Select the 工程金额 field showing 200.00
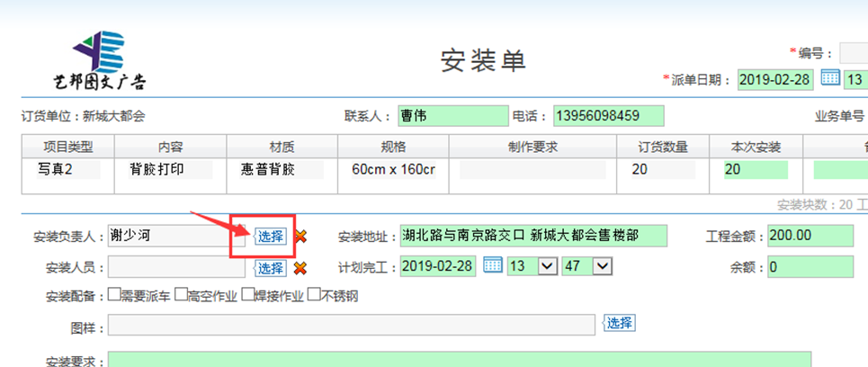 pos(810,236)
